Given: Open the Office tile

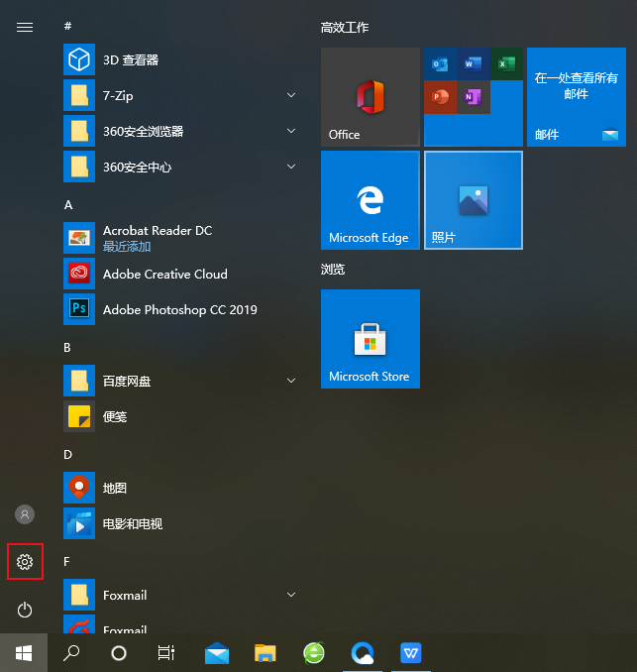Looking at the screenshot, I should tap(371, 97).
